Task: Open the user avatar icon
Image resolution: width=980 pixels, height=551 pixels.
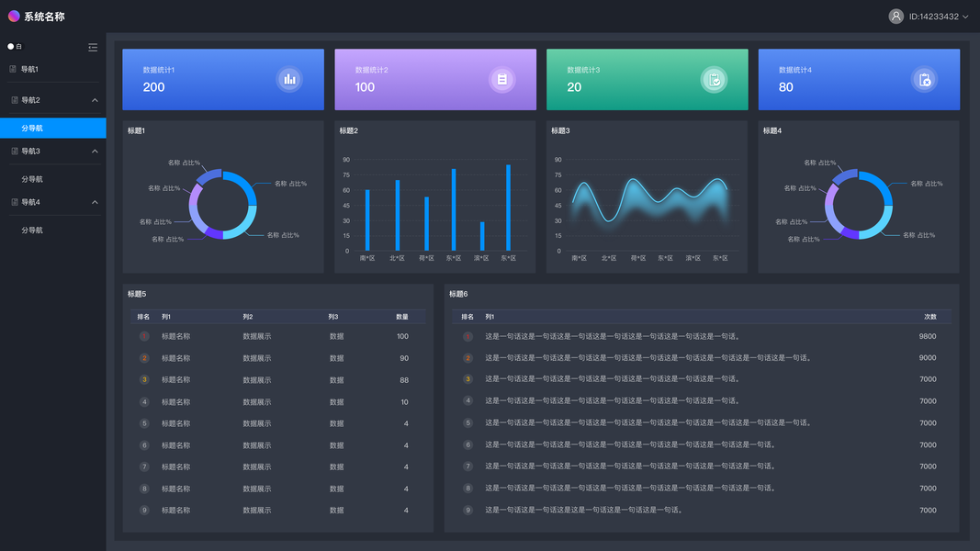Action: pyautogui.click(x=896, y=17)
